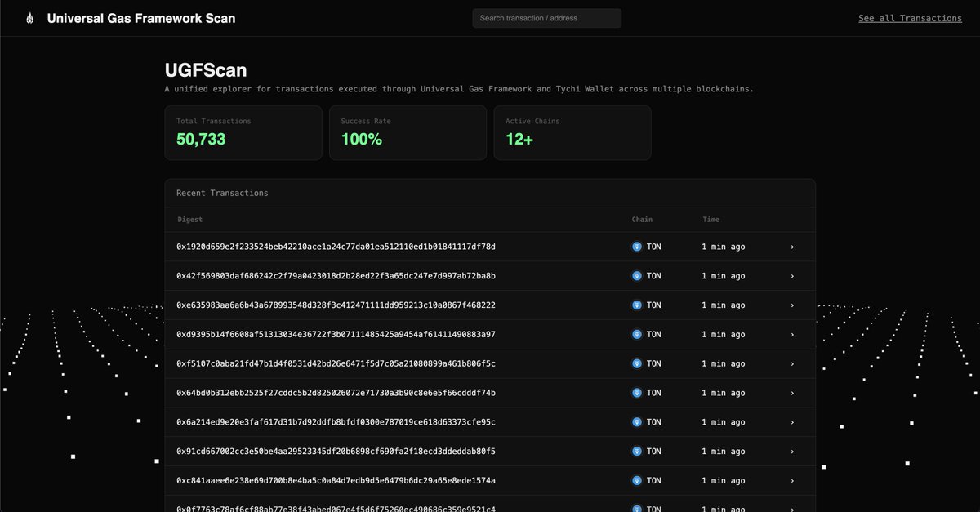Viewport: 980px width, 512px height.
Task: Expand the 0x6a214ed9 transaction row chevron
Action: point(792,422)
